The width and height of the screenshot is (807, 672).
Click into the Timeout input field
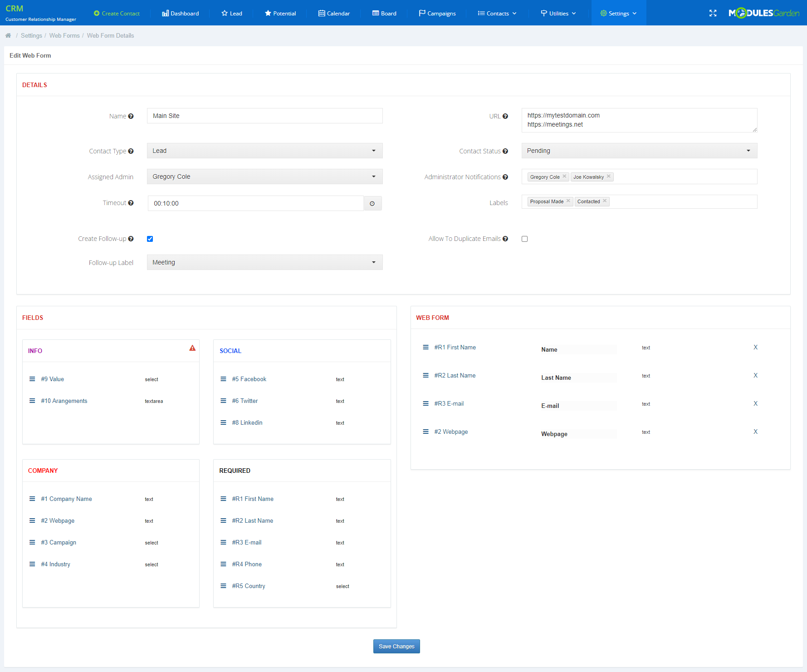coord(255,203)
